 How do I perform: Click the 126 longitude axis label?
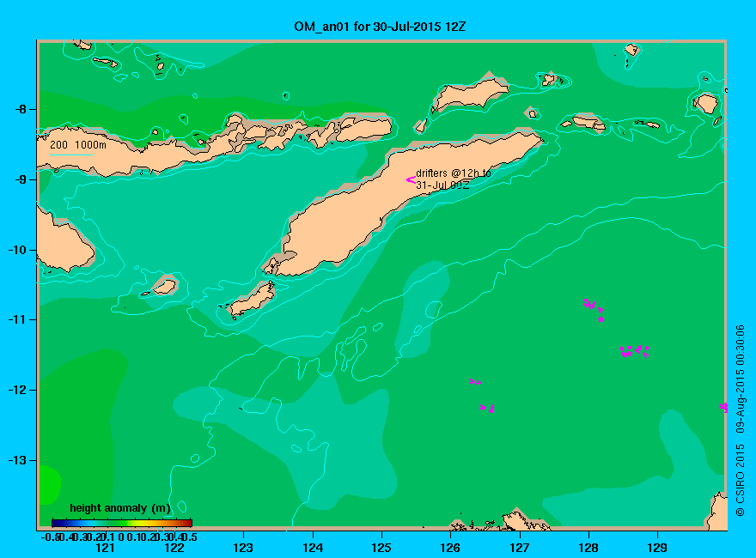click(450, 548)
